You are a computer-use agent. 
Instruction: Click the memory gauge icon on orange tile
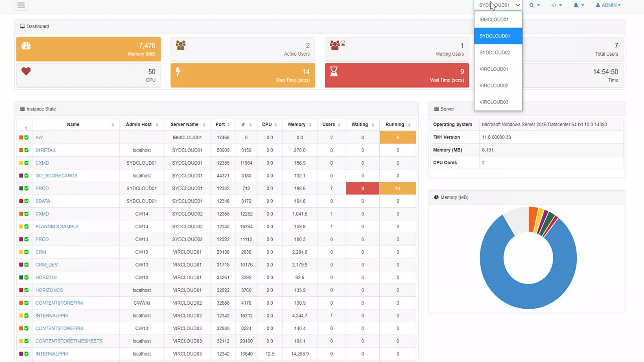pos(26,46)
